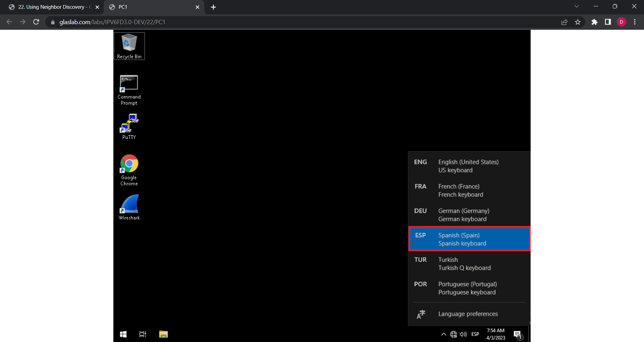Toggle the ESP language indicator in taskbar

(475, 334)
